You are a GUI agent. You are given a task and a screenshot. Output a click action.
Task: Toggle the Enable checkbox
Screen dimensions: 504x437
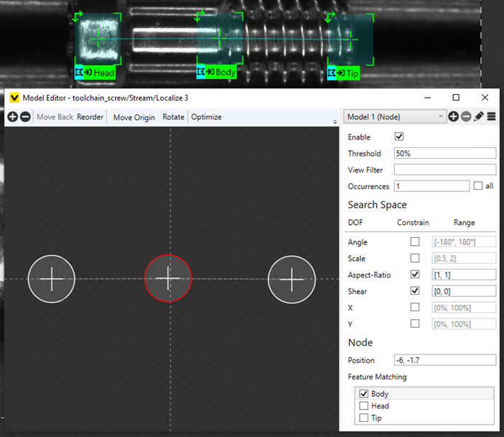point(399,137)
